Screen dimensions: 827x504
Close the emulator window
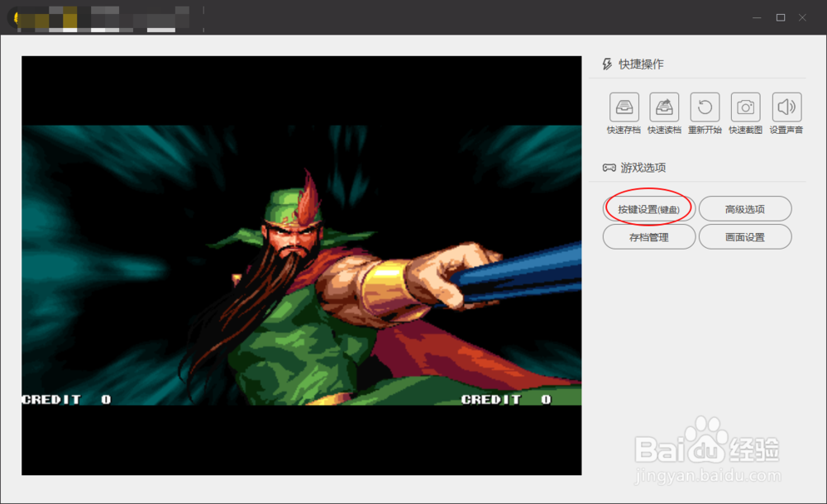[x=802, y=17]
